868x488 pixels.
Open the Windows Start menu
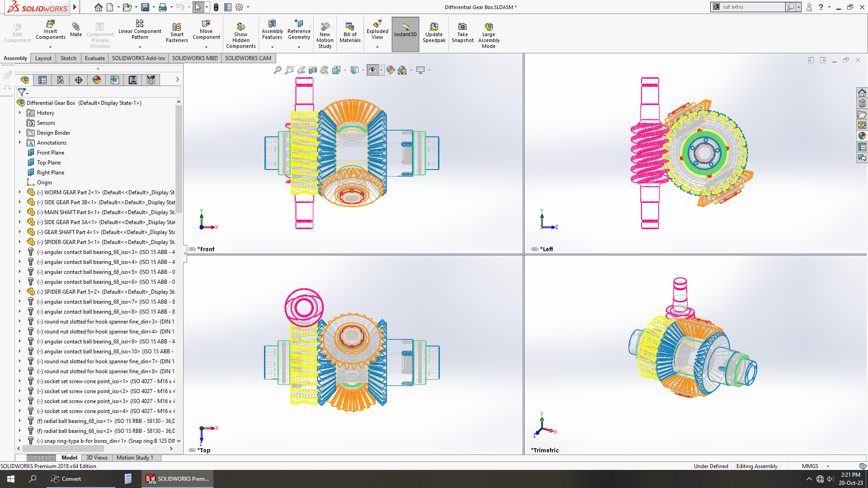click(11, 479)
